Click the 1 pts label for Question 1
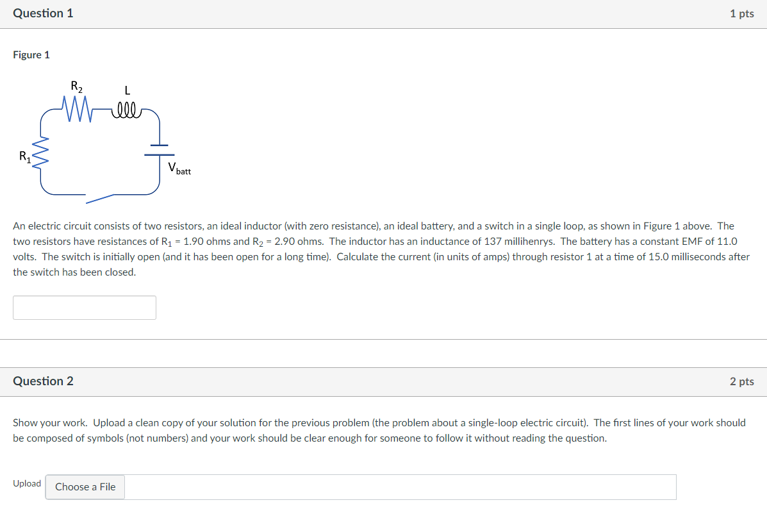The image size is (767, 532). [x=742, y=13]
